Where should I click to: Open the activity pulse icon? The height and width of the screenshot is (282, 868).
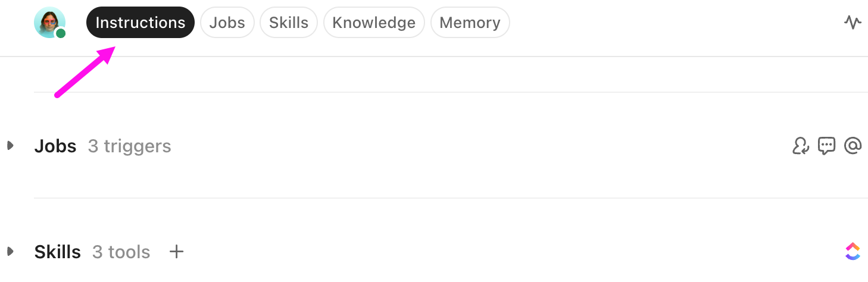coord(853,23)
